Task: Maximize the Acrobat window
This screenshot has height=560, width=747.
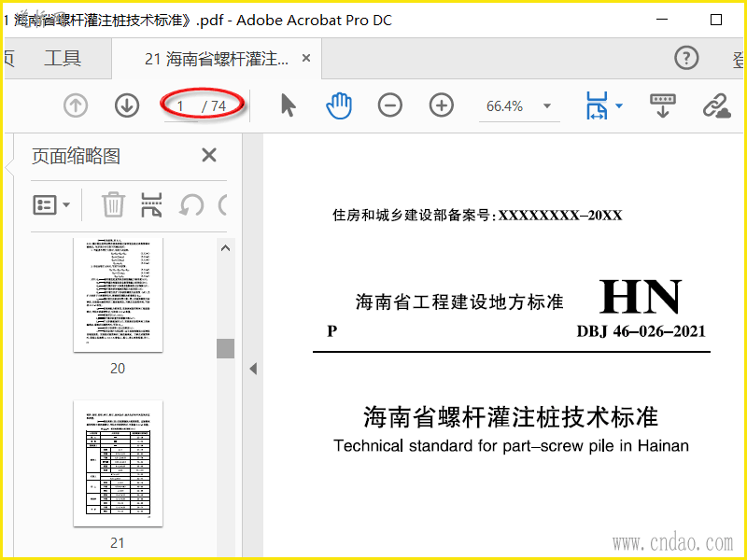Action: pyautogui.click(x=716, y=20)
